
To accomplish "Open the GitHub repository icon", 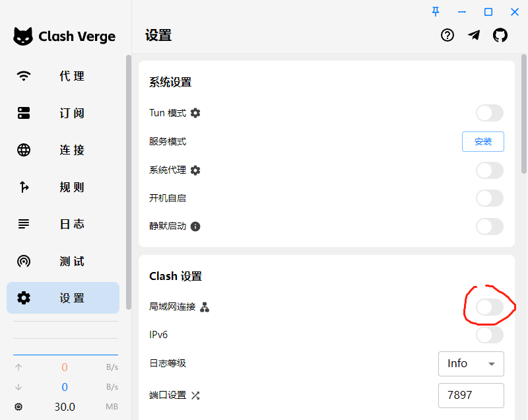I will tap(500, 35).
